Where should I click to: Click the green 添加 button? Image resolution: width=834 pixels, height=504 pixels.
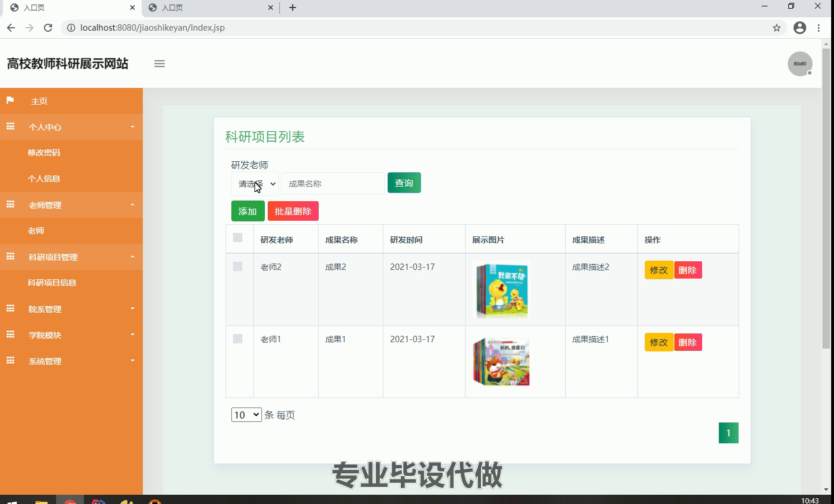click(x=248, y=211)
